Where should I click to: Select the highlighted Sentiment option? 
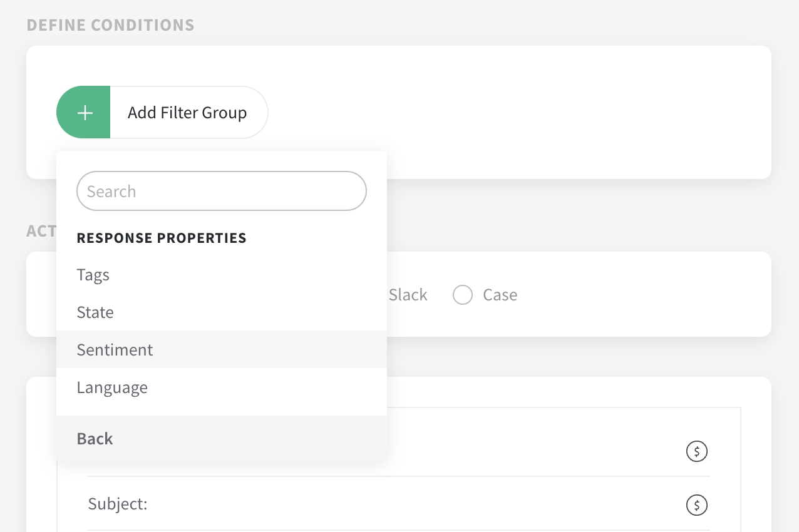coord(115,349)
